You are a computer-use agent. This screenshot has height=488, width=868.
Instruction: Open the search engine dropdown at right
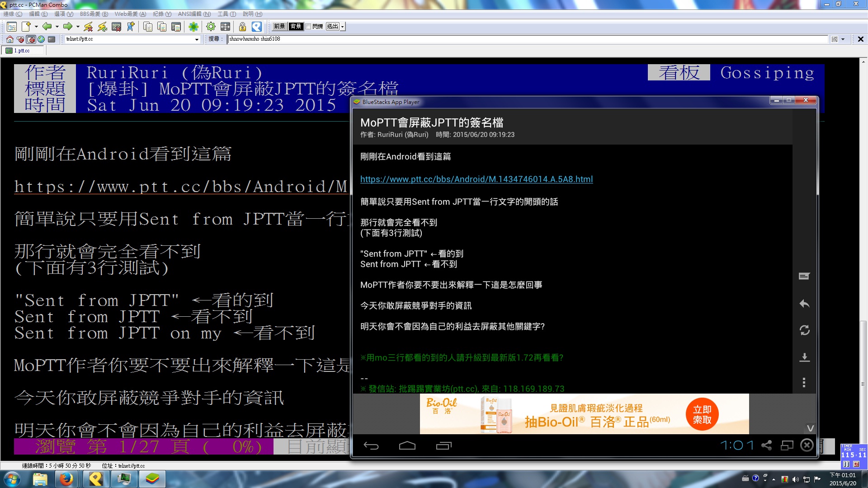coord(843,39)
